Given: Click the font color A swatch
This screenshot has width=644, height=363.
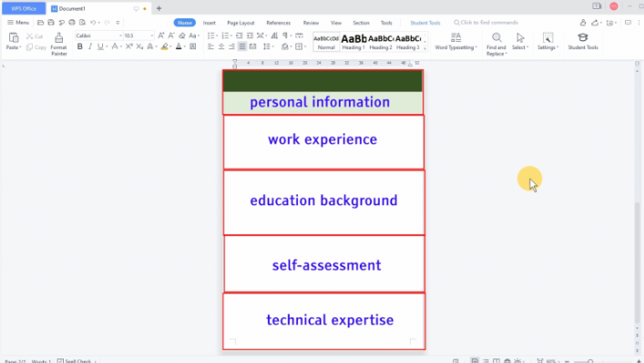Looking at the screenshot, I should click(179, 47).
